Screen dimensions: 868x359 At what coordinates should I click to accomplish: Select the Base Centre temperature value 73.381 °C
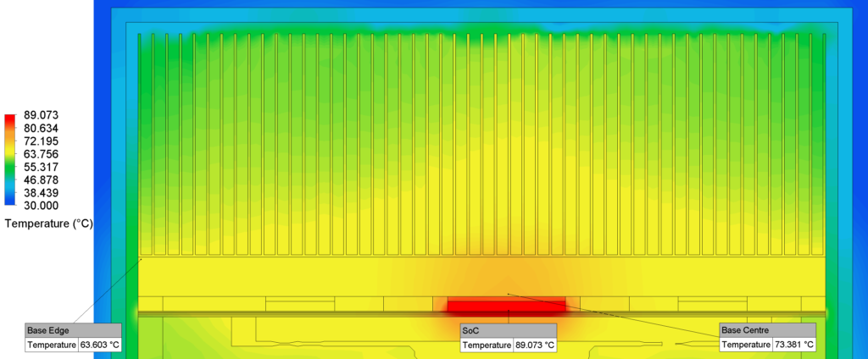pos(793,345)
